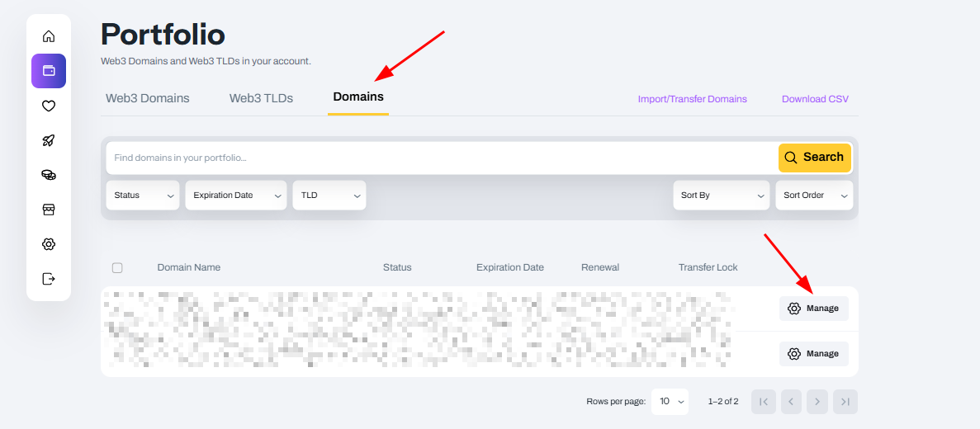Click Manage for the second domain row
980x429 pixels.
pos(814,354)
